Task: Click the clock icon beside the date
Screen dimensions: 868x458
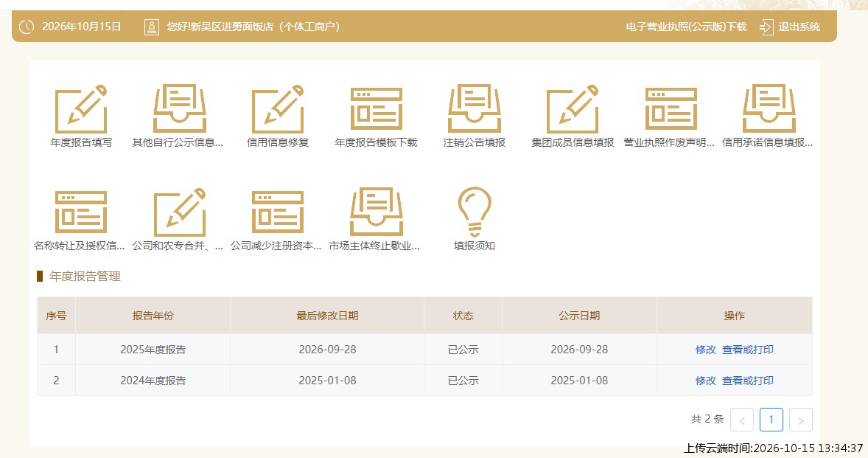Action: click(x=27, y=27)
